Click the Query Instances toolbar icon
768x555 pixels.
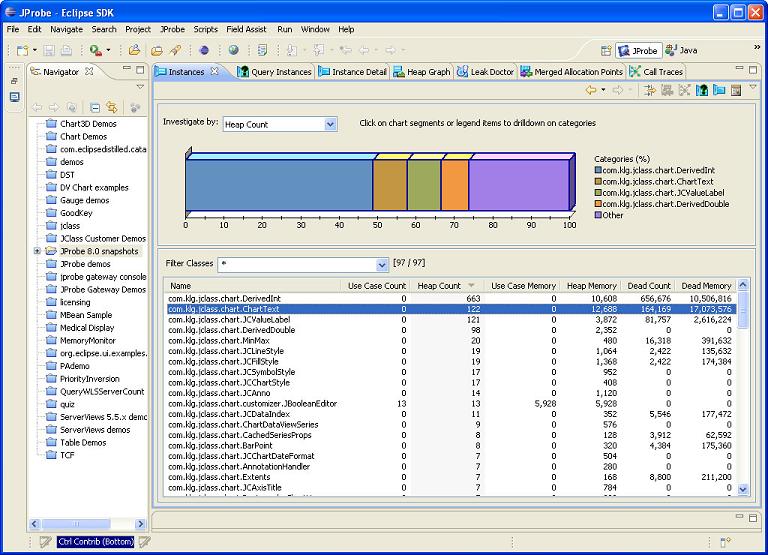(x=702, y=90)
